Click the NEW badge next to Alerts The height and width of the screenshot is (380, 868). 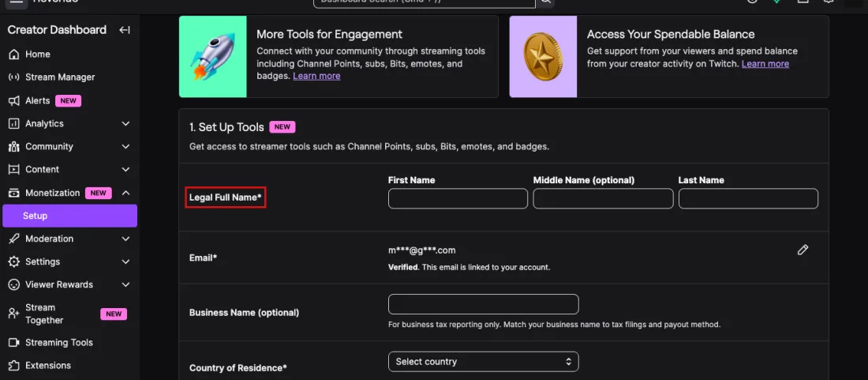click(68, 101)
